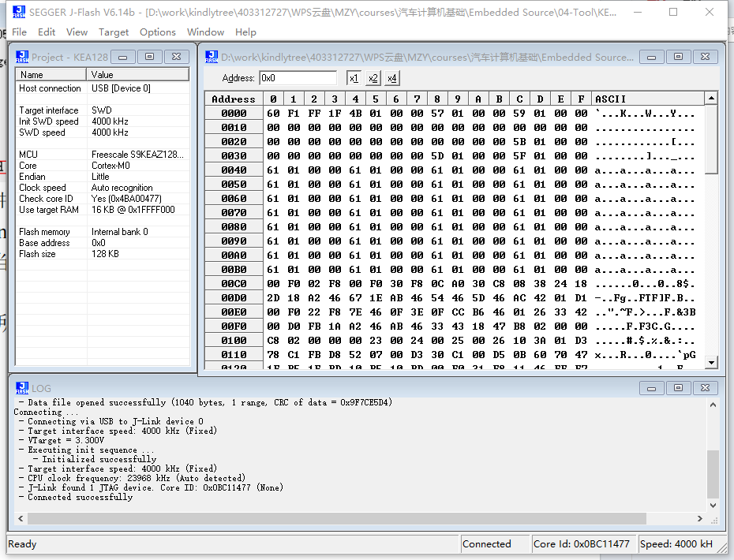Maximize the Project - KEA128 sub-window

[x=149, y=57]
